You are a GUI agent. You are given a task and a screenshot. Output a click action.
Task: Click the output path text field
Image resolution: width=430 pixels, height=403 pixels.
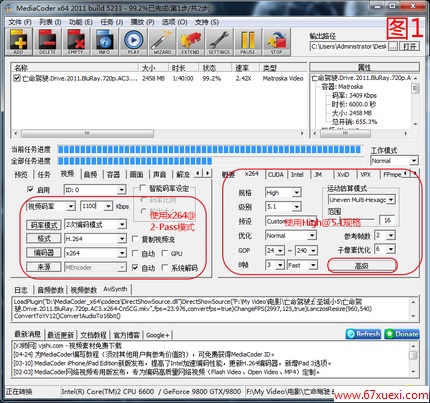(x=348, y=46)
